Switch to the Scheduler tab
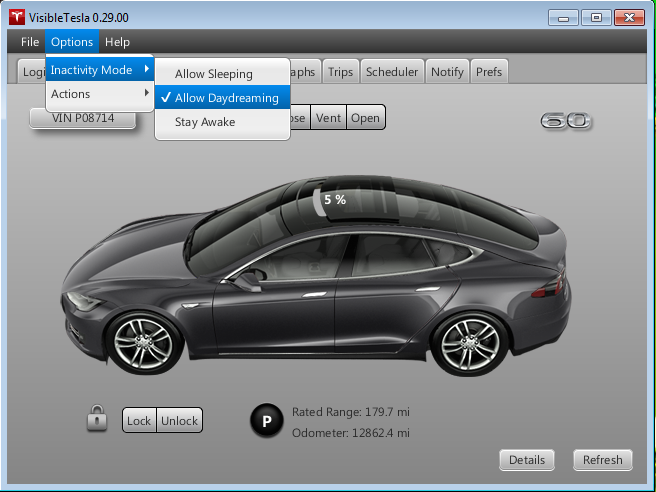Viewport: 656px width, 492px height. pyautogui.click(x=392, y=72)
